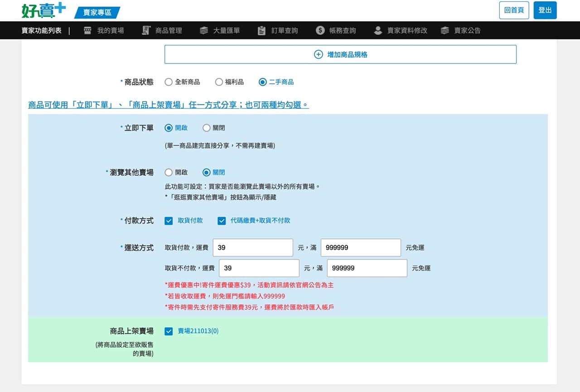
Task: Click the 增加商品規格 button
Action: [x=340, y=54]
